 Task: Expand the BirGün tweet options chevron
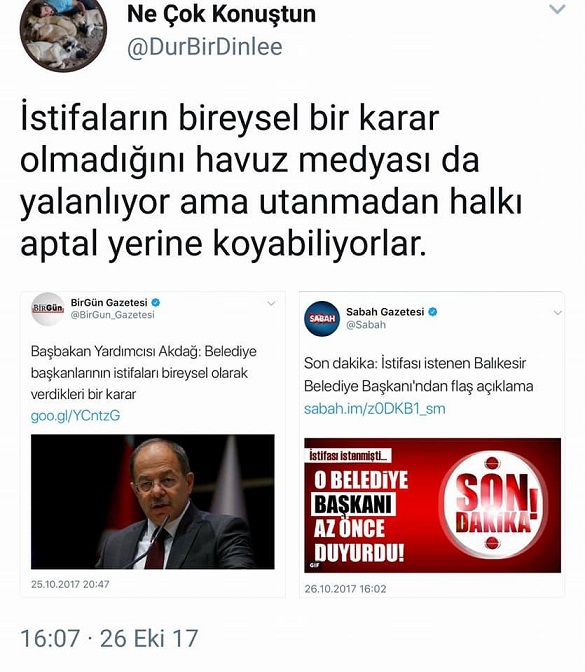coord(271,304)
